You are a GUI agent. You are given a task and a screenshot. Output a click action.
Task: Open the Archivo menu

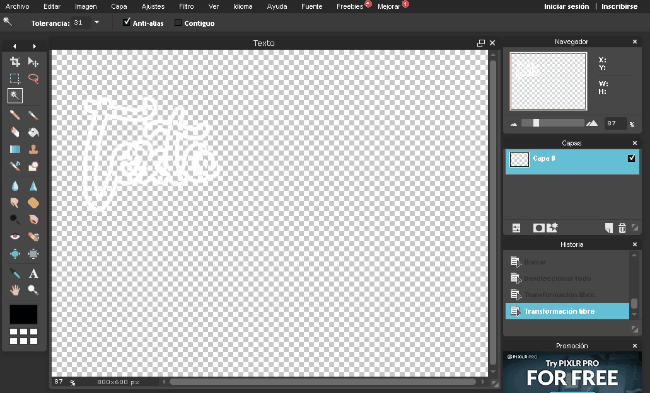click(17, 7)
